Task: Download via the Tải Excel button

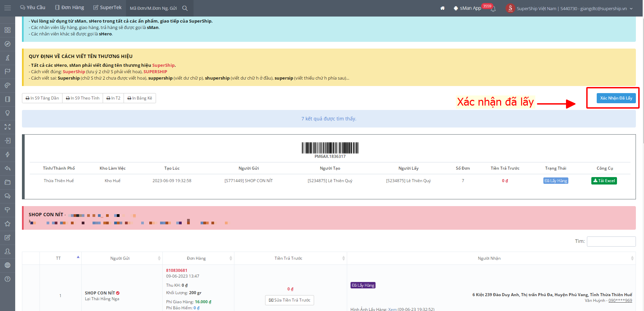Action: click(x=604, y=181)
